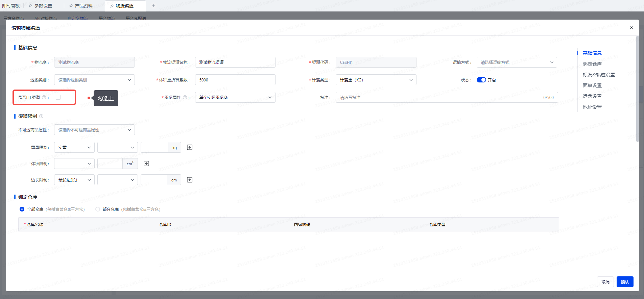Screen dimensions: 644x299
Task: Click help icon beside 渠道限制 heading
Action: tap(41, 116)
